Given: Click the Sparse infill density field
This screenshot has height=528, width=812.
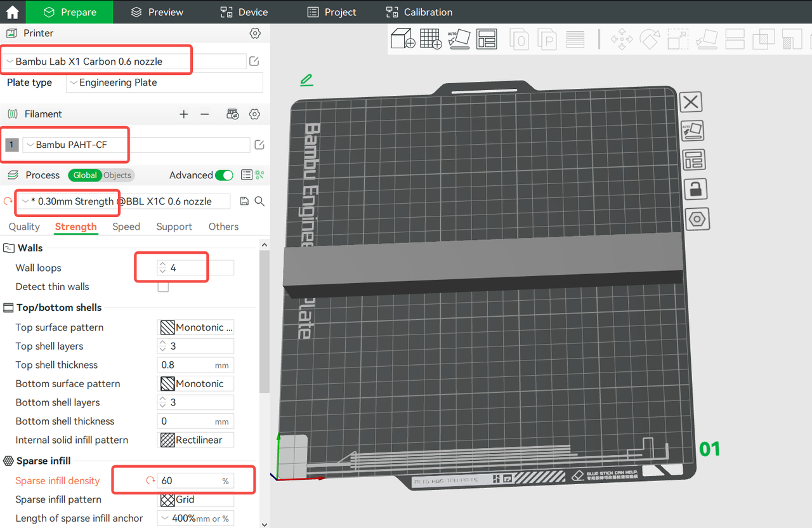Looking at the screenshot, I should tap(195, 481).
